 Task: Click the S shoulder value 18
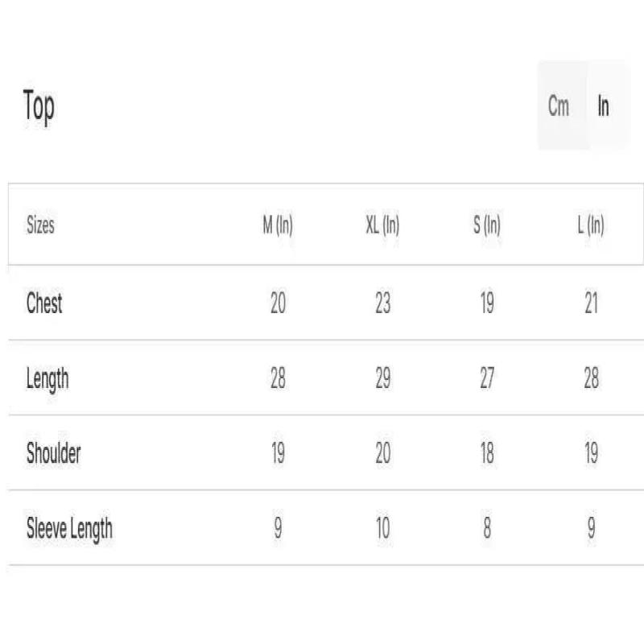pyautogui.click(x=487, y=453)
